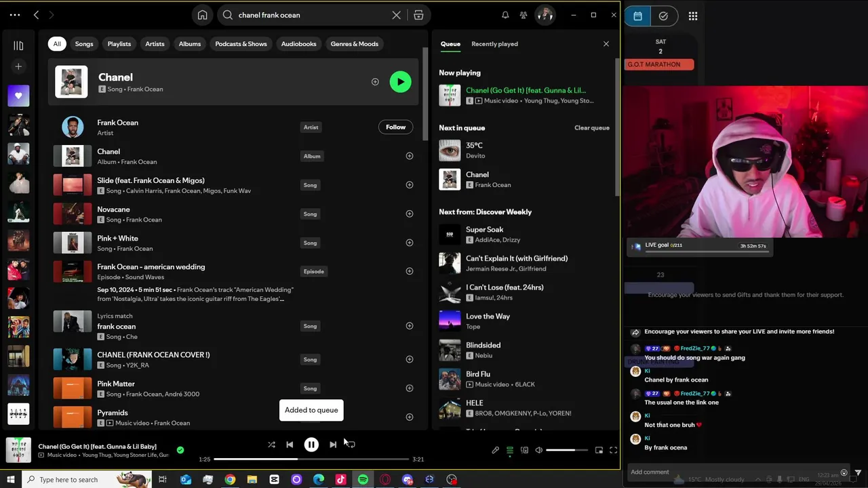Open the app grid icon in right window
The height and width of the screenshot is (488, 868).
click(692, 16)
